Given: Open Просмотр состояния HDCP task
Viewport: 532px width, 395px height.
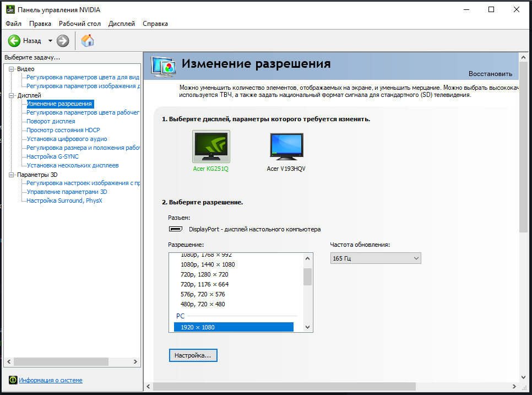Looking at the screenshot, I should click(63, 131).
